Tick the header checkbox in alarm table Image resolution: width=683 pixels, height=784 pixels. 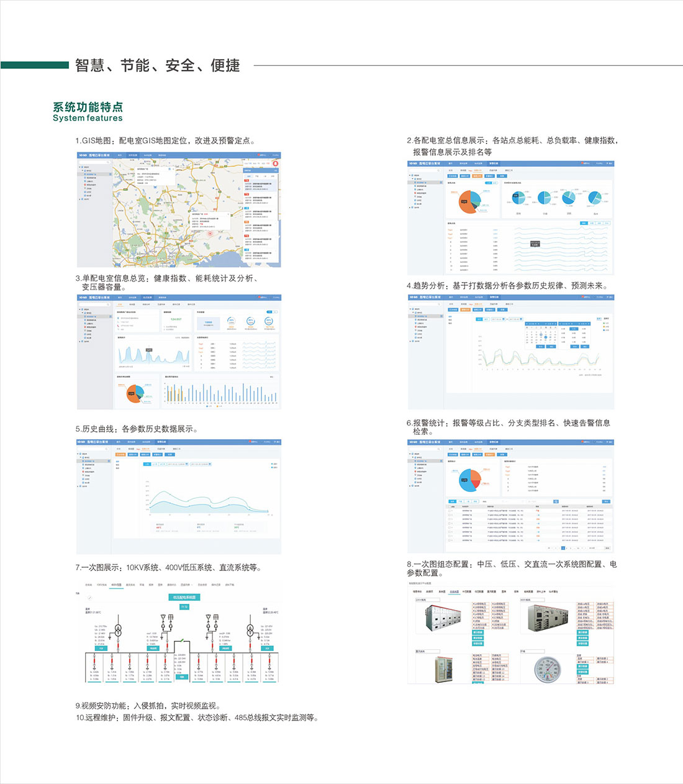pyautogui.click(x=450, y=506)
